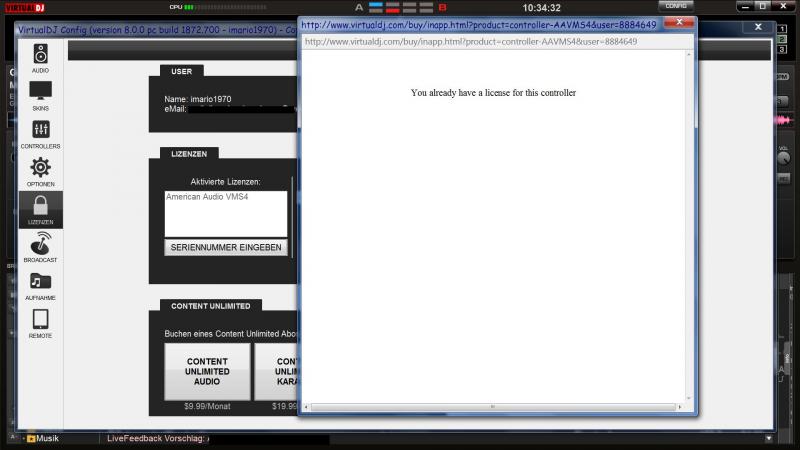The height and width of the screenshot is (450, 800).
Task: Click the user name imario1970 text
Action: pyautogui.click(x=211, y=99)
